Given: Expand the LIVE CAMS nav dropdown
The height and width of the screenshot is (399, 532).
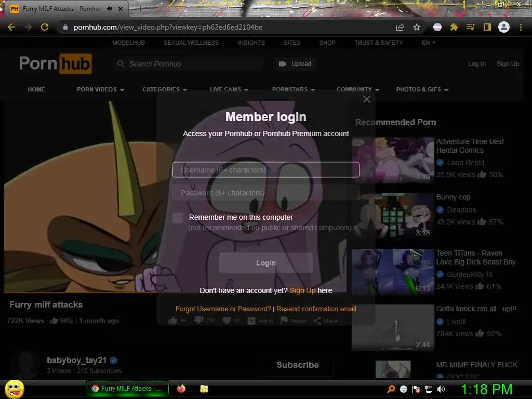Looking at the screenshot, I should click(x=229, y=89).
